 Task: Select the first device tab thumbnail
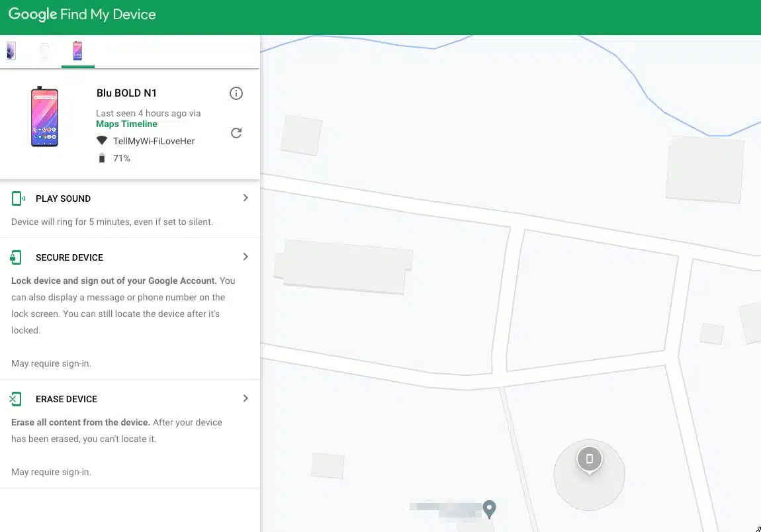coord(11,51)
